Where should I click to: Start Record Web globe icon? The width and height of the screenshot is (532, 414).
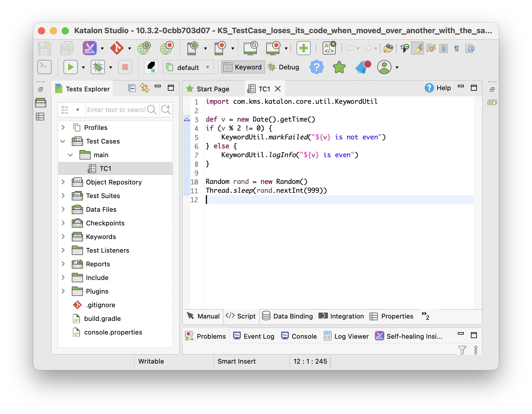(167, 48)
